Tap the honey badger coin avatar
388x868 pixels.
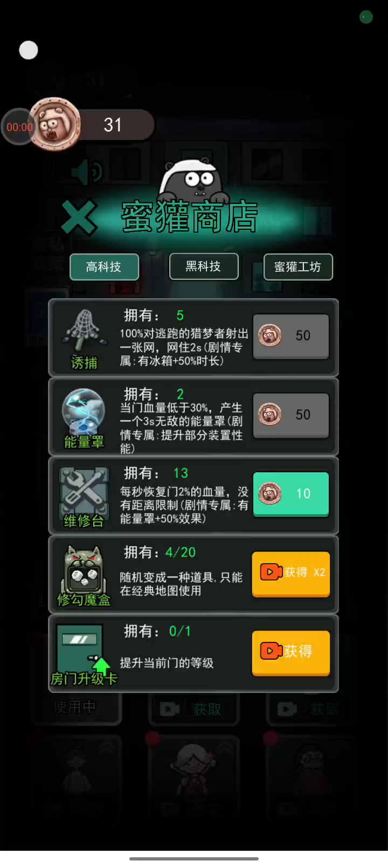[x=54, y=124]
